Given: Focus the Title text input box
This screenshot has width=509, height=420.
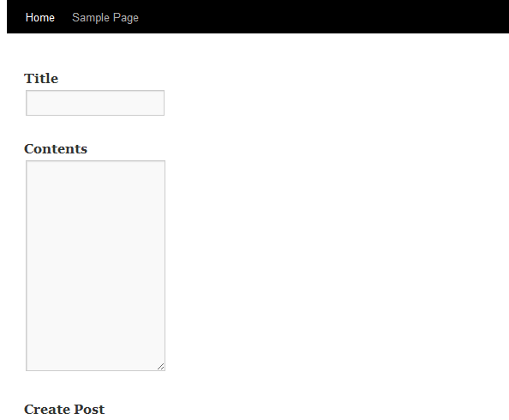Looking at the screenshot, I should click(95, 103).
